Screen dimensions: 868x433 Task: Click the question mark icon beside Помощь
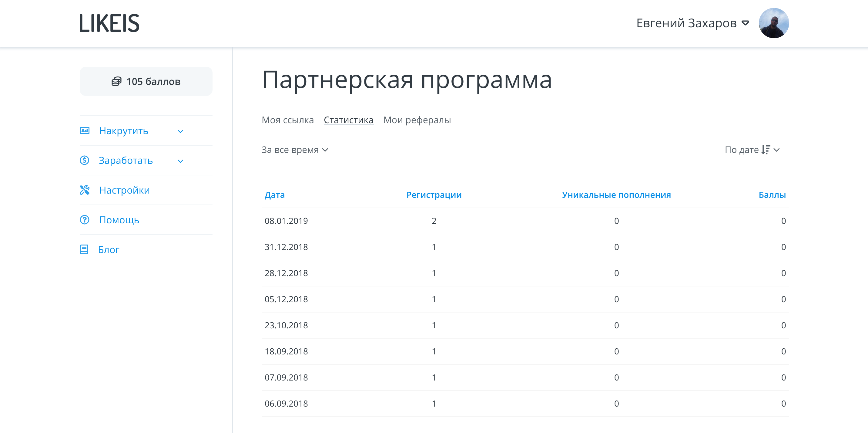[x=84, y=220]
